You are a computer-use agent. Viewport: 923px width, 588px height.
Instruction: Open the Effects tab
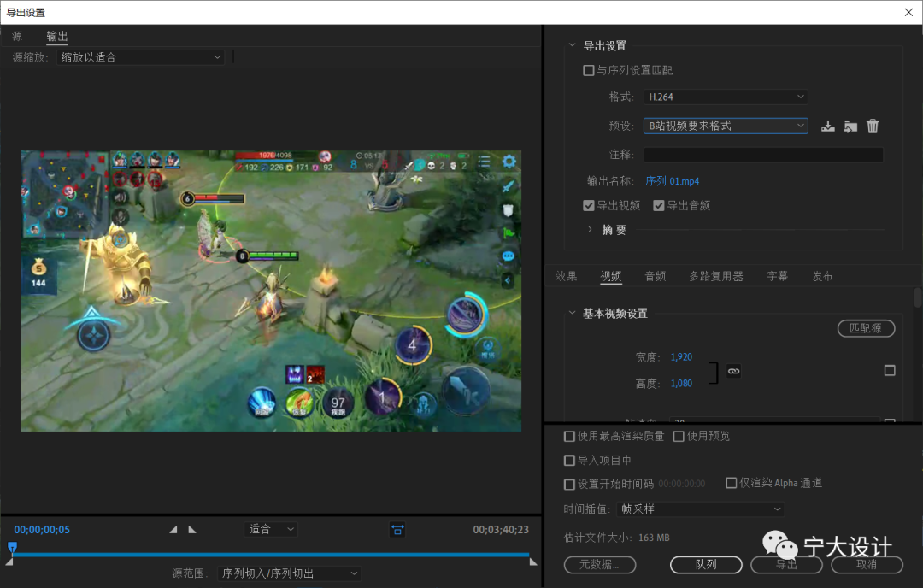coord(566,276)
